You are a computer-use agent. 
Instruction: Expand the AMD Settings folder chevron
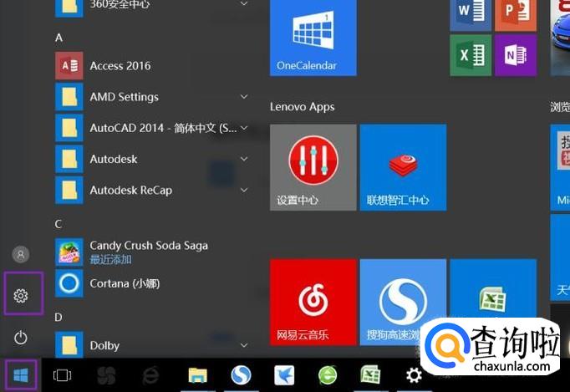point(244,97)
